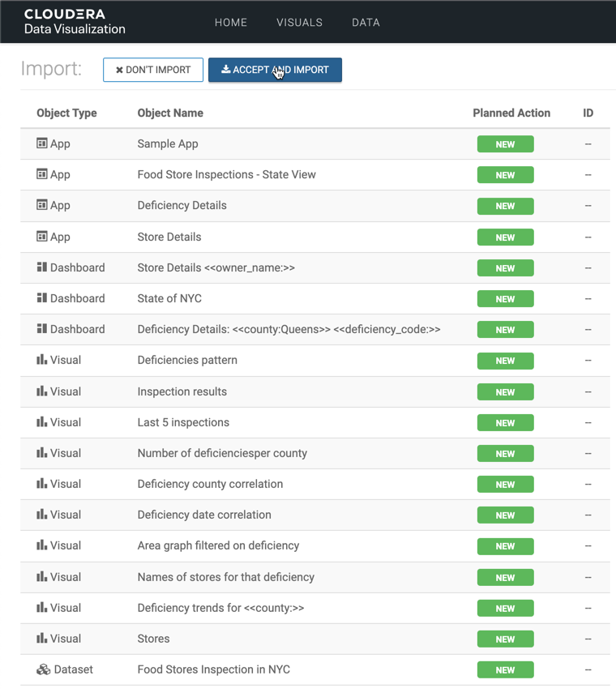Click NEW badge for Inspection results
This screenshot has height=697, width=616.
pos(505,392)
